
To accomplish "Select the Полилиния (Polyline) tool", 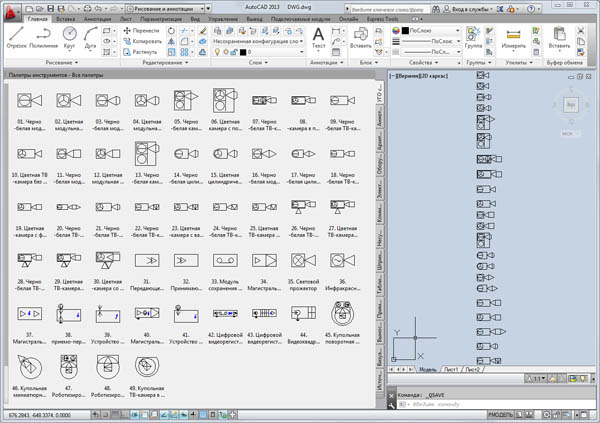I will point(43,36).
